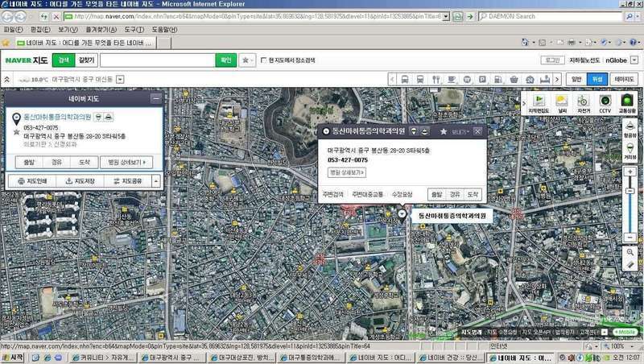Previous category icons with left arrow
The image size is (644, 364).
click(x=392, y=79)
